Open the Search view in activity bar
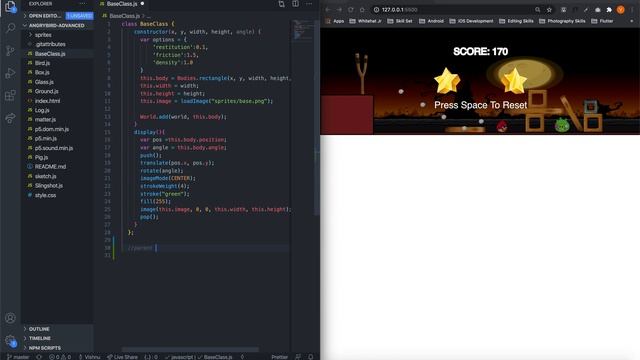Image resolution: width=640 pixels, height=360 pixels. (10, 28)
